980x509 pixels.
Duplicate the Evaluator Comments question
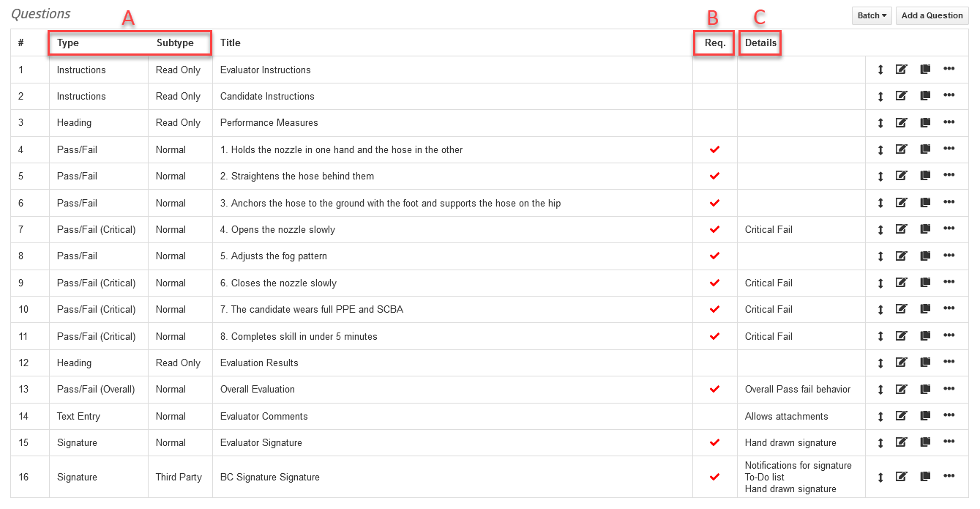[x=924, y=415]
